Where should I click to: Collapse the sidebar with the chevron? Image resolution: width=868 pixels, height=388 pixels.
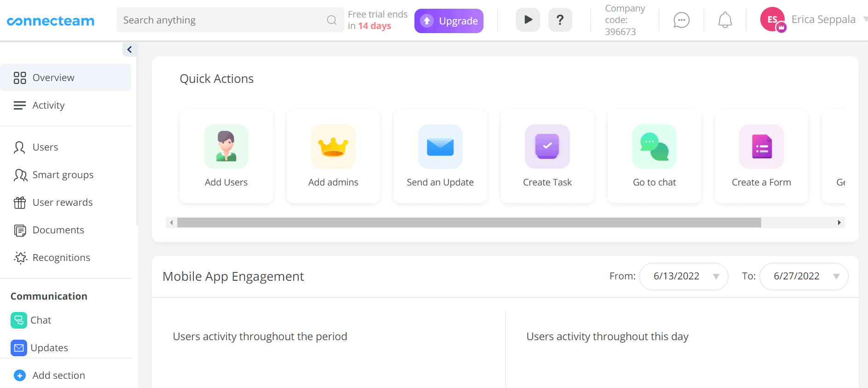tap(130, 50)
